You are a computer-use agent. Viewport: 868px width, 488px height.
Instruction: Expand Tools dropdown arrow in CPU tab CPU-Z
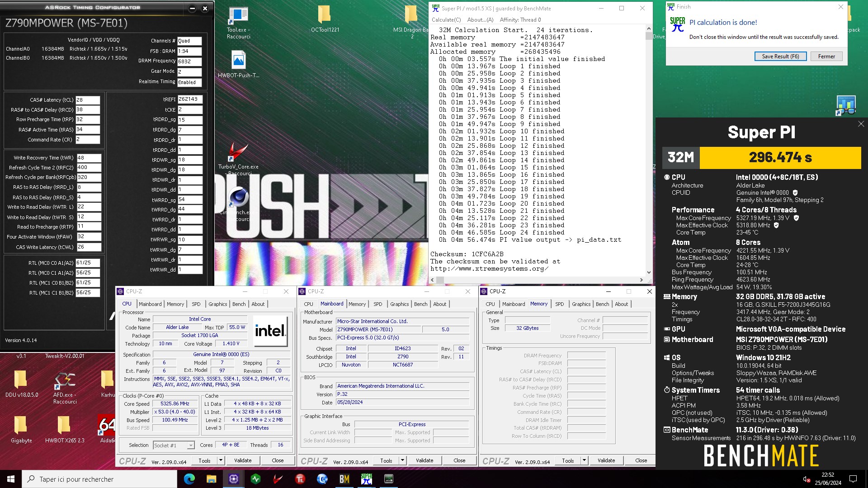pos(221,460)
